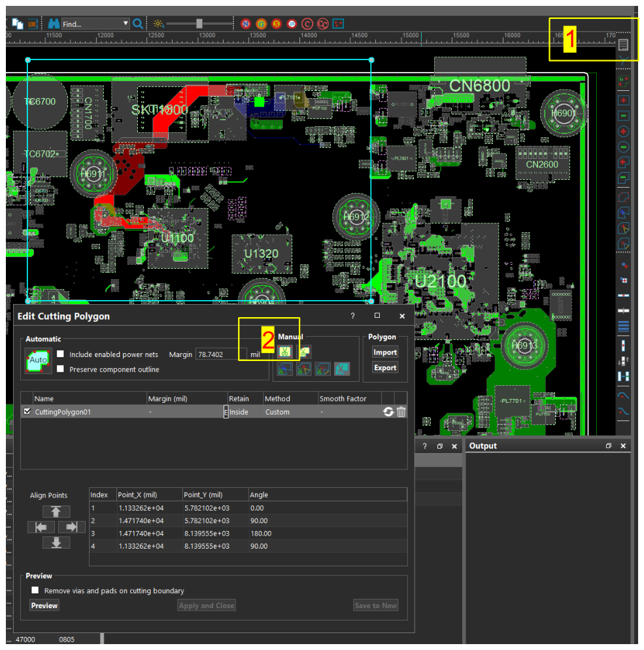Click the single C circle icon
This screenshot has width=644, height=650.
click(307, 24)
